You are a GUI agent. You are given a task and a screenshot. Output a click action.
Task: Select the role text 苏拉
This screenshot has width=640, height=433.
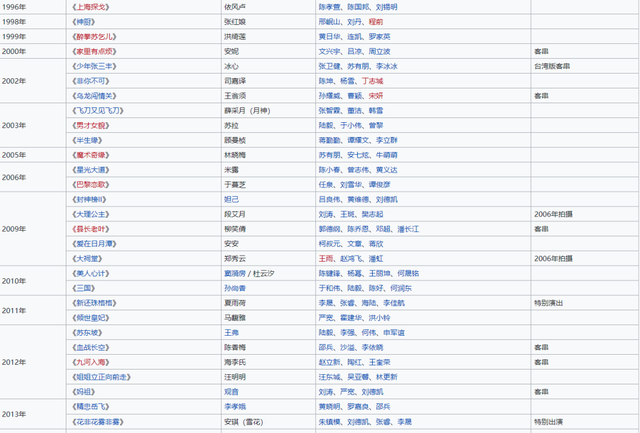point(231,125)
